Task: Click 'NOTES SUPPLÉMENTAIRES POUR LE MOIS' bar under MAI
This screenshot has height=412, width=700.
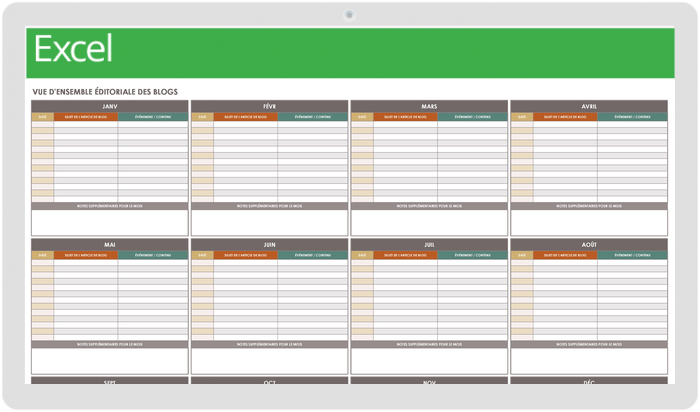Action: (x=110, y=345)
